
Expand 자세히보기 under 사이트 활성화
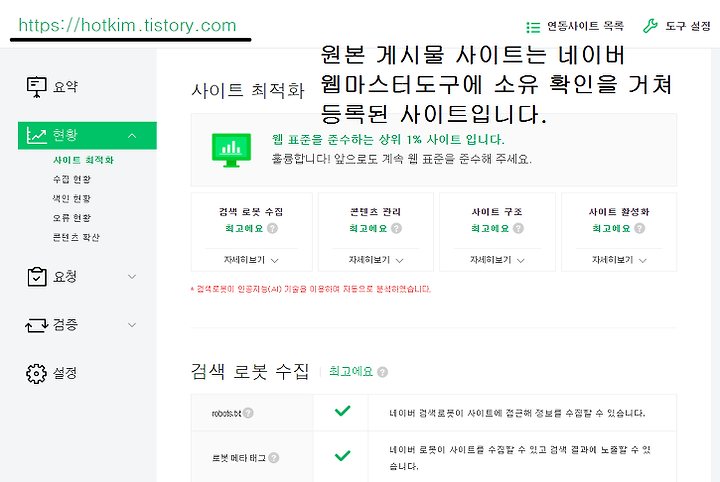(x=619, y=260)
